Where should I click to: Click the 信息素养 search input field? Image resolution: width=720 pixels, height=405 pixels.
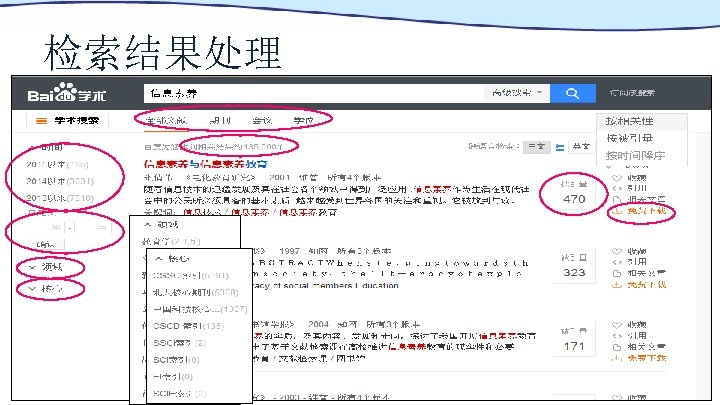314,93
